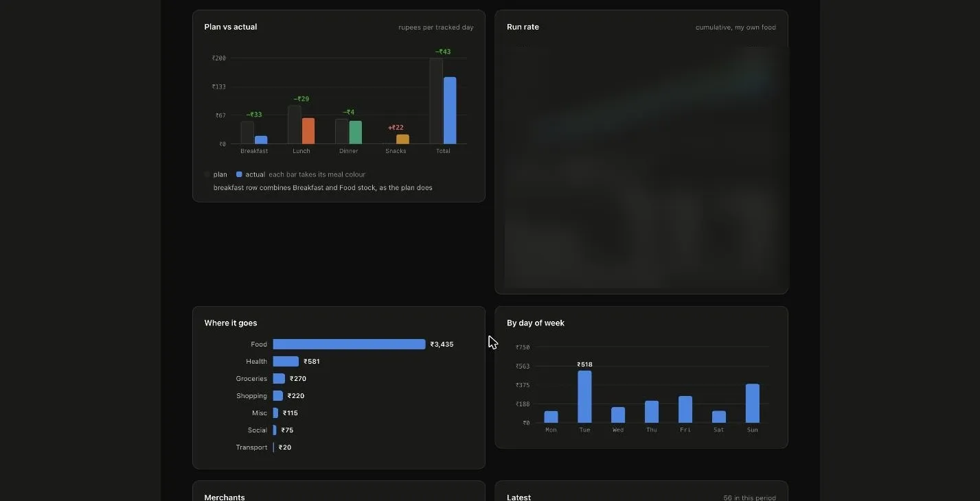This screenshot has width=980, height=501.
Task: Select the Shopping category bar
Action: click(x=277, y=396)
